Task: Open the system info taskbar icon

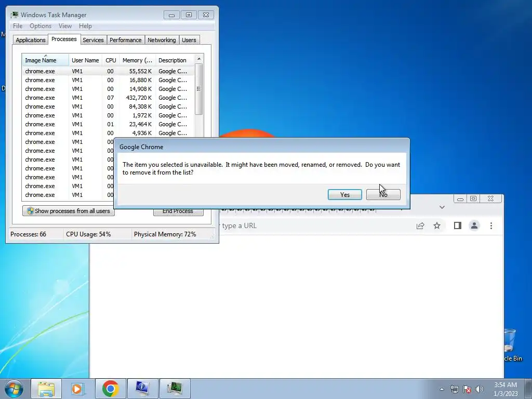Action: pyautogui.click(x=142, y=389)
